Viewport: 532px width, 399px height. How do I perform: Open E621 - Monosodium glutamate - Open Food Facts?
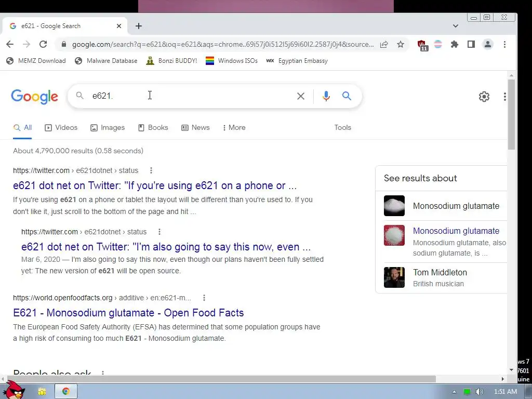[128, 313]
